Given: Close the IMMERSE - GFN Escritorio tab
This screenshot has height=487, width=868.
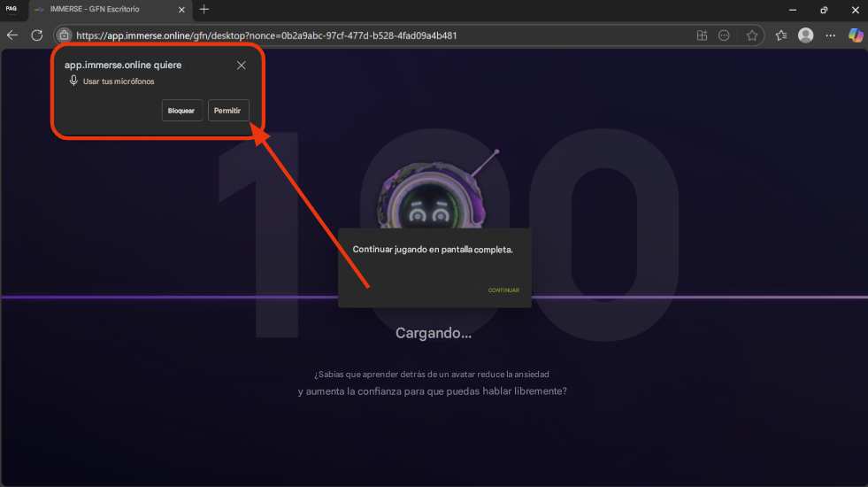Looking at the screenshot, I should (x=182, y=10).
